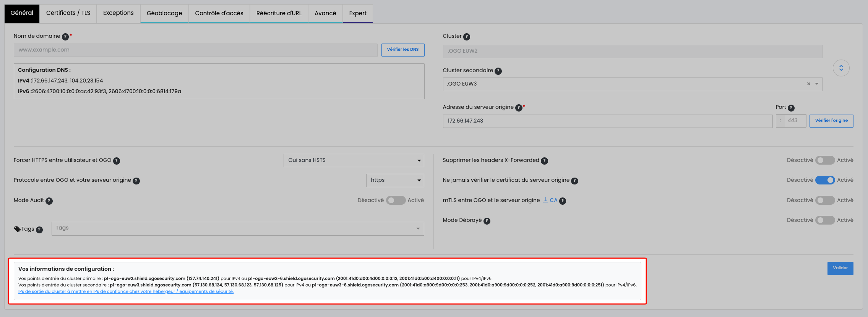The height and width of the screenshot is (317, 868).
Task: Toggle the Mode Débrayé switch
Action: [825, 220]
